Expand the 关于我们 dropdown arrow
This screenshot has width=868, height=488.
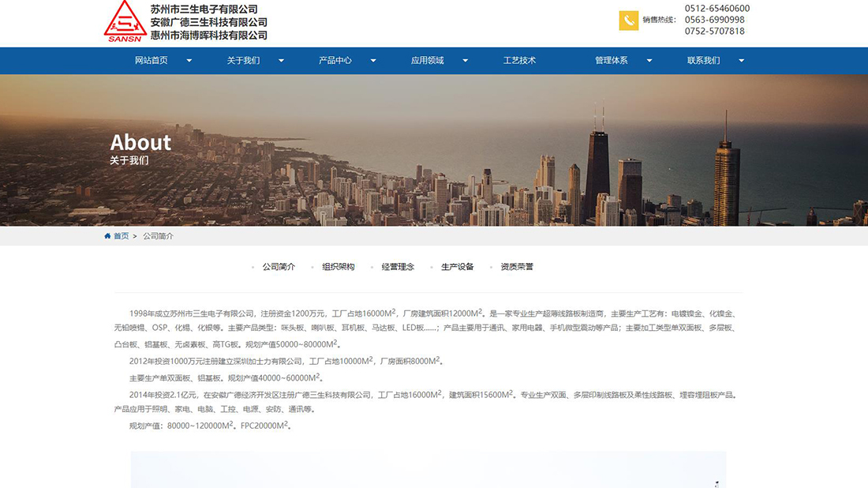coord(281,60)
